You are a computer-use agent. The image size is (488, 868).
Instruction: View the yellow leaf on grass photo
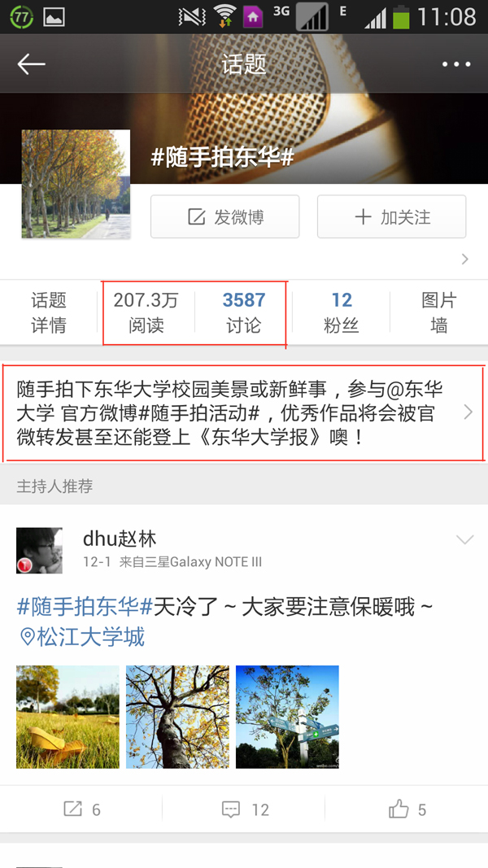(68, 717)
